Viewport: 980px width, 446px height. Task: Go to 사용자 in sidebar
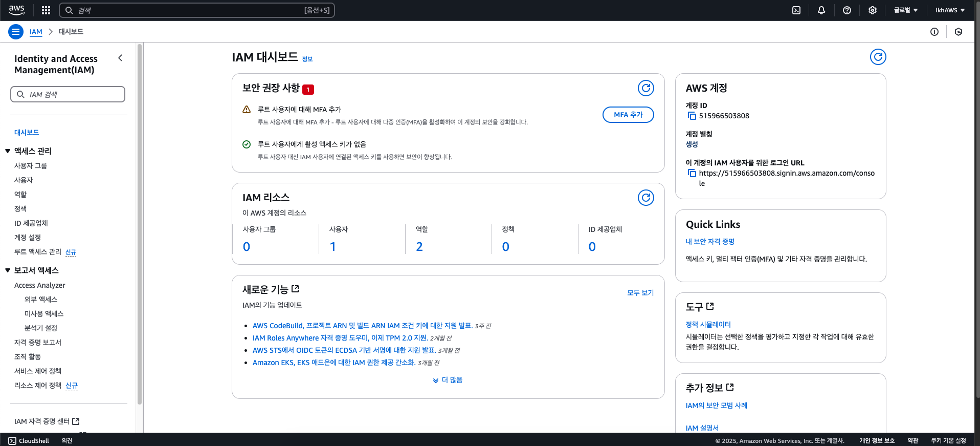click(x=24, y=180)
